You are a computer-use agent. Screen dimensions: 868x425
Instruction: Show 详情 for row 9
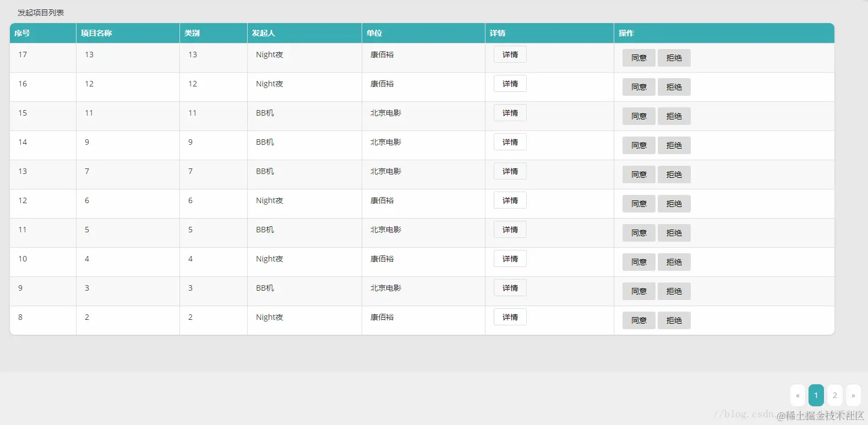point(510,288)
